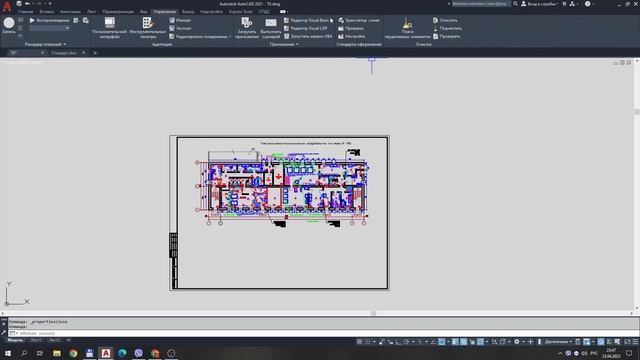Open Транслятор слоев
Viewport: 640px width, 360px height.
tap(359, 20)
